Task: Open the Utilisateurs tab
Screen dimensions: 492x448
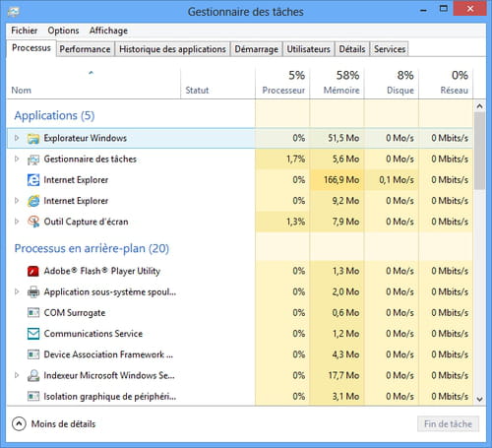Action: [309, 49]
